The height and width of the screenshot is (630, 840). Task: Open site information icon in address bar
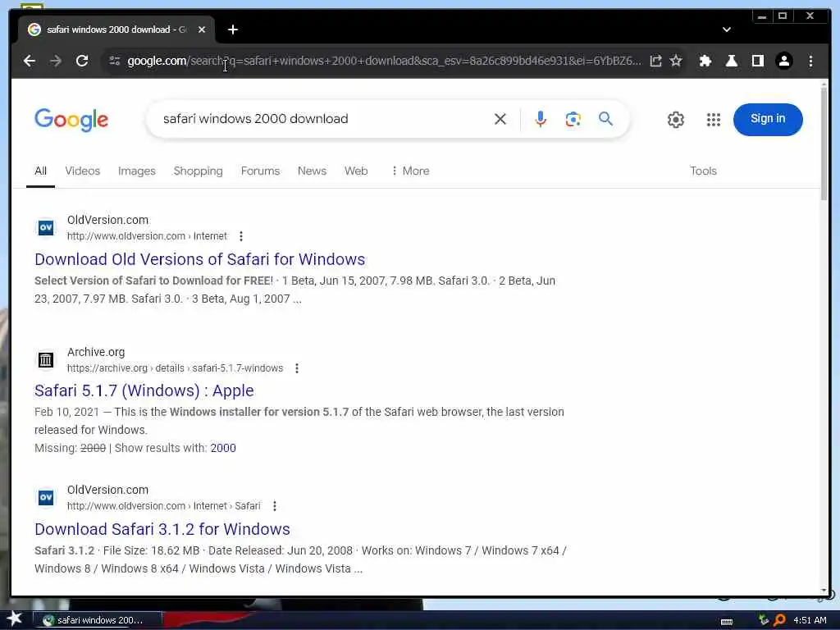(x=115, y=61)
